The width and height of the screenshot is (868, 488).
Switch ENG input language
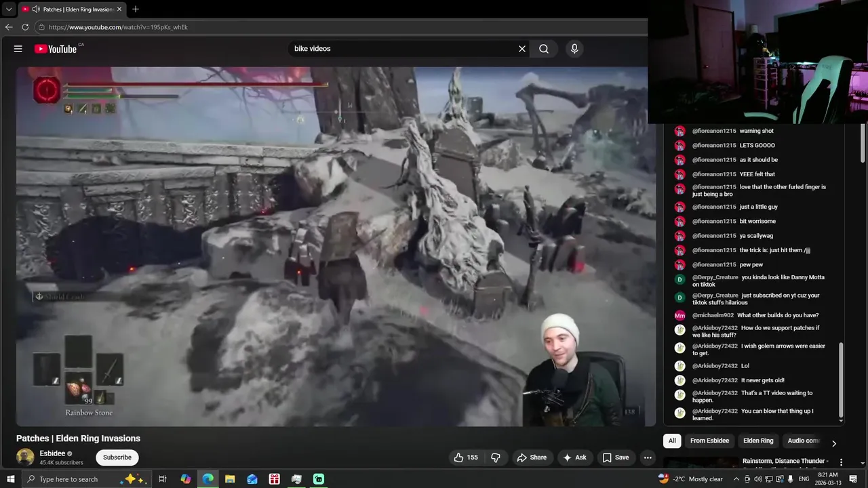(804, 479)
